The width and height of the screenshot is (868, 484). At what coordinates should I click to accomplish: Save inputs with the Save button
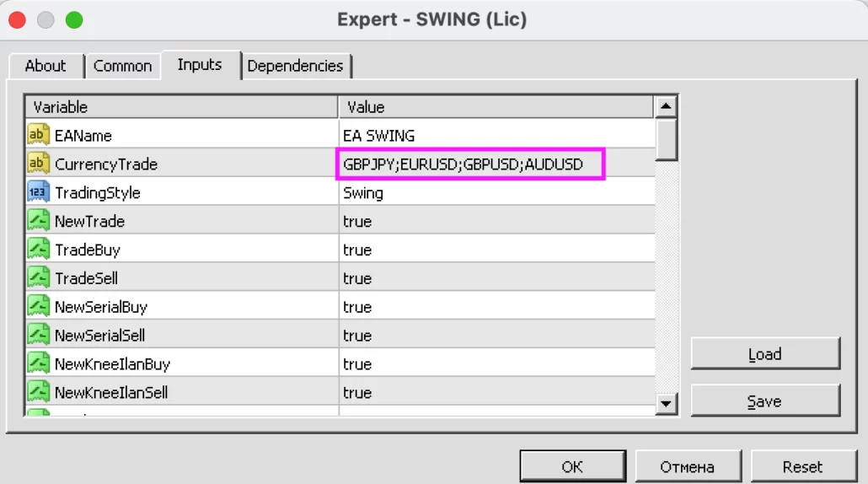coord(765,401)
